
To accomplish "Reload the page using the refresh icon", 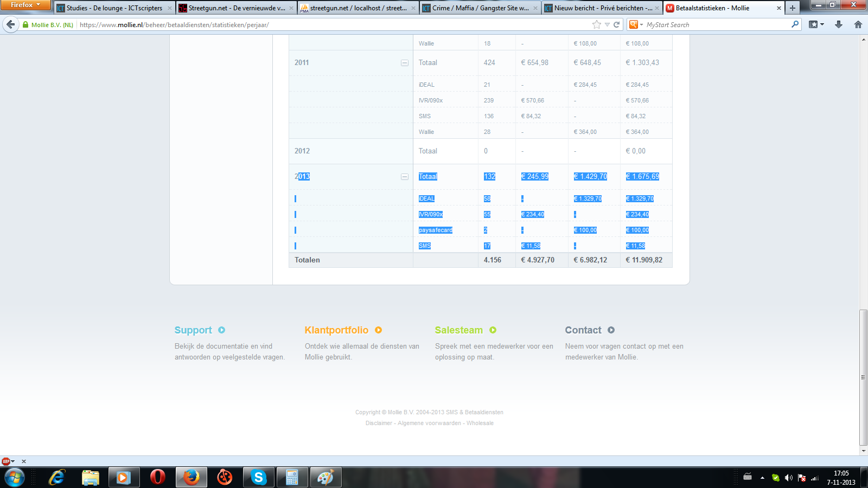I will 617,24.
